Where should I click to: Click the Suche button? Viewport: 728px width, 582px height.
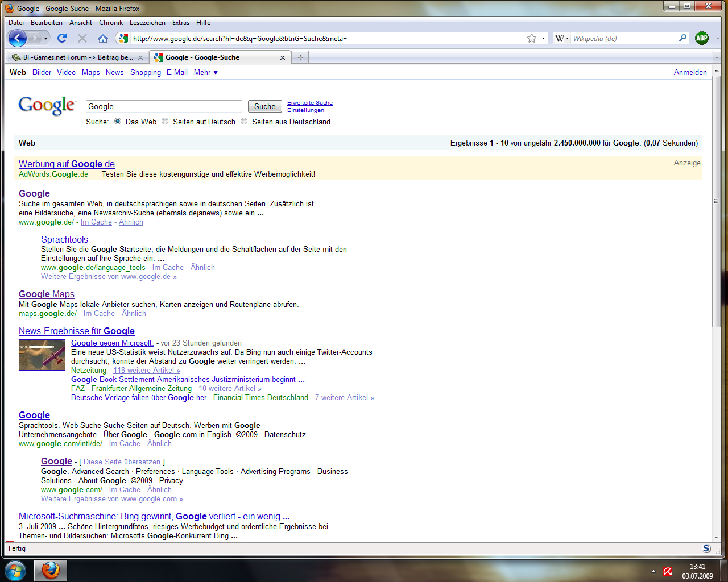265,106
